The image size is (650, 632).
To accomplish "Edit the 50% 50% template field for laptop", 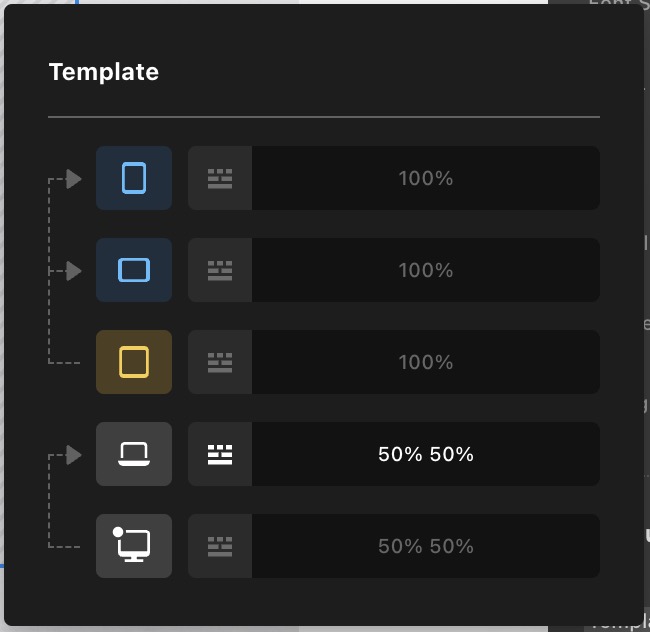I will coord(425,454).
